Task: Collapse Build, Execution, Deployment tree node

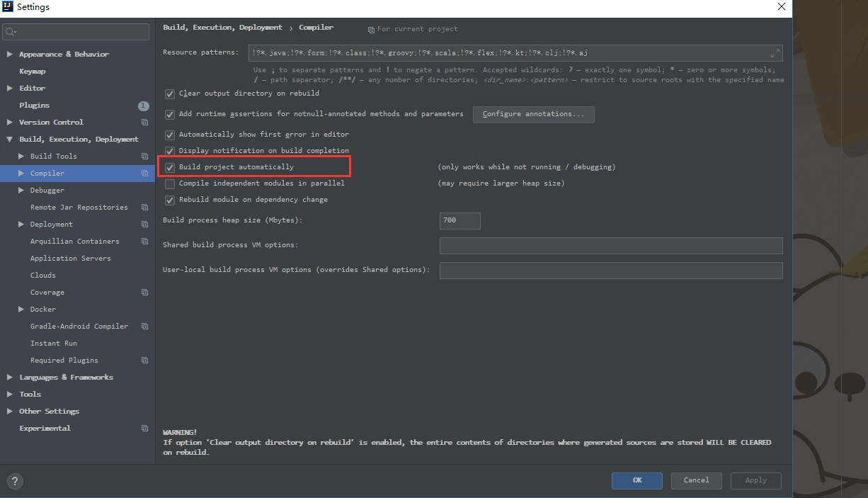Action: point(10,140)
